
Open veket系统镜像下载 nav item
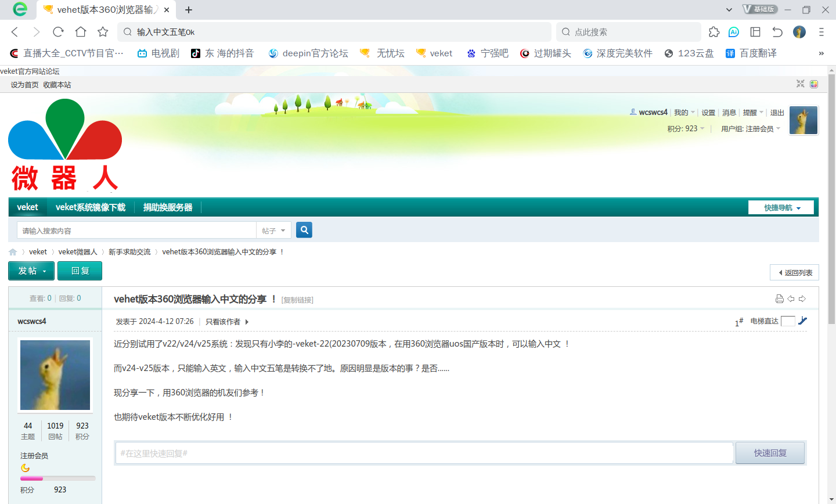tap(91, 207)
